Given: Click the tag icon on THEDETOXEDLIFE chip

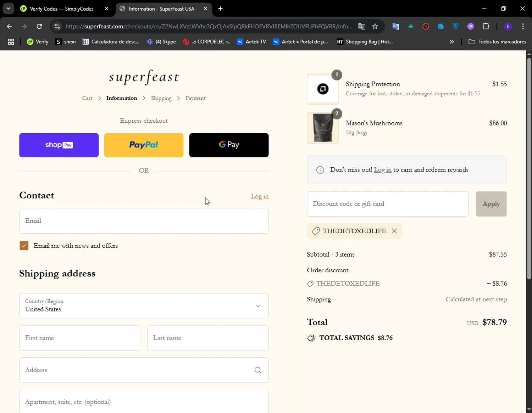Looking at the screenshot, I should click(x=316, y=231).
